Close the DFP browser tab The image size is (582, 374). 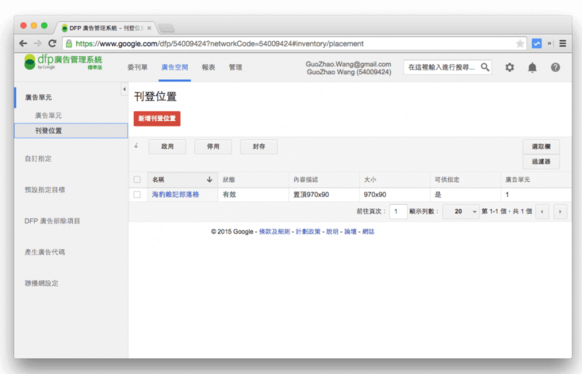tap(149, 28)
